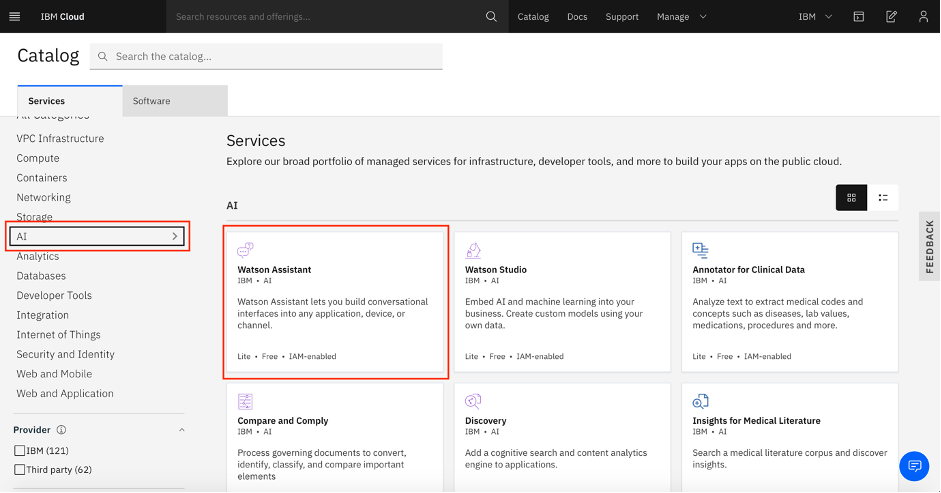The width and height of the screenshot is (941, 493).
Task: Switch to grid view layout
Action: click(851, 198)
